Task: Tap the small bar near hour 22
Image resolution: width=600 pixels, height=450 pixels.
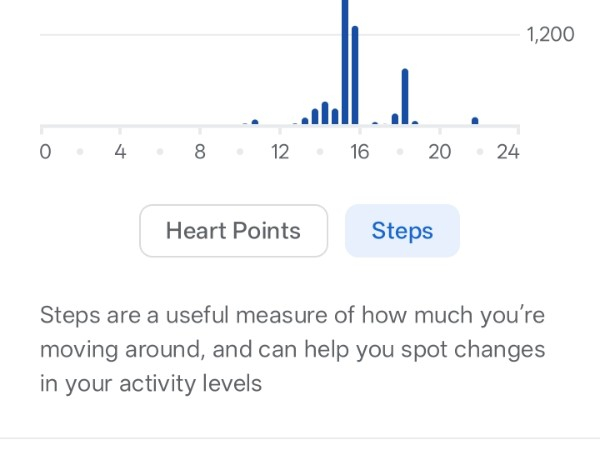Action: click(475, 121)
